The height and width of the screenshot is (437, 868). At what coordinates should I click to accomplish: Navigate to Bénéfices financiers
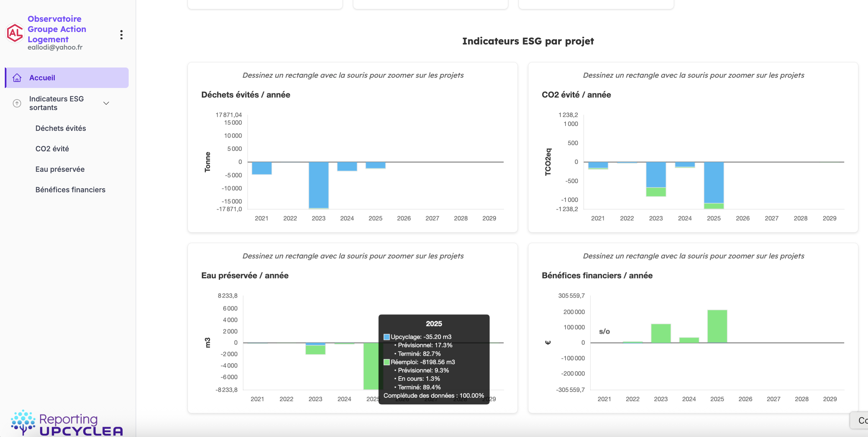click(70, 190)
